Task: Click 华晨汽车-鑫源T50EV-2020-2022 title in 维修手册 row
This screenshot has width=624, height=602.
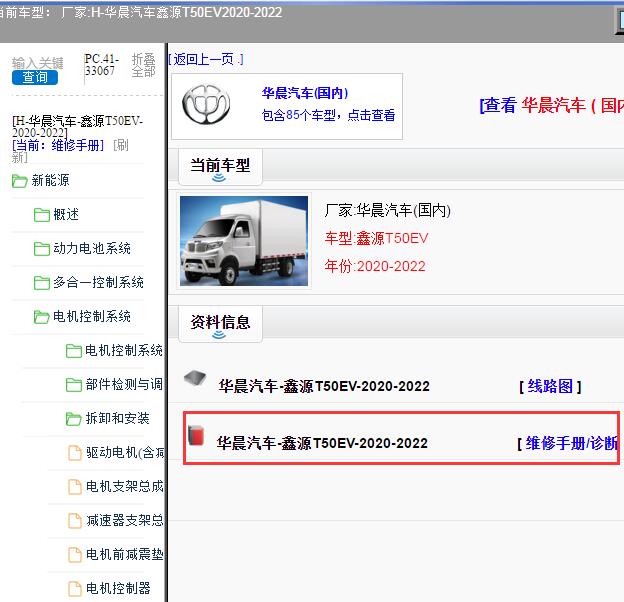Action: (322, 443)
